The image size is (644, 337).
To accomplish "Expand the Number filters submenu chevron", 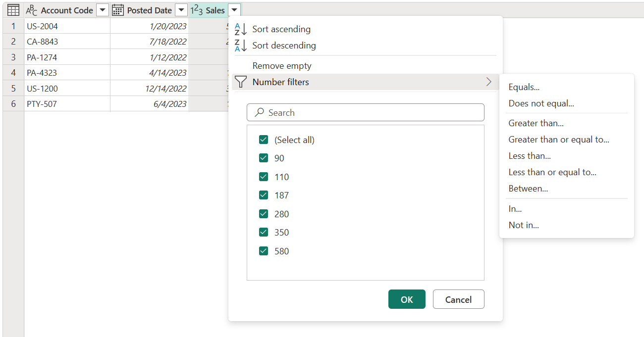I will [x=489, y=81].
